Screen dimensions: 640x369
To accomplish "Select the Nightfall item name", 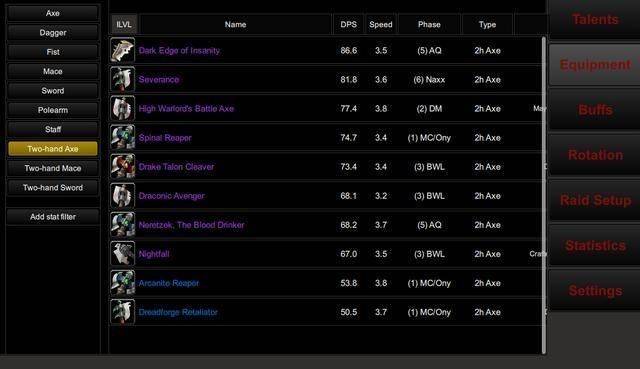I will pyautogui.click(x=154, y=254).
